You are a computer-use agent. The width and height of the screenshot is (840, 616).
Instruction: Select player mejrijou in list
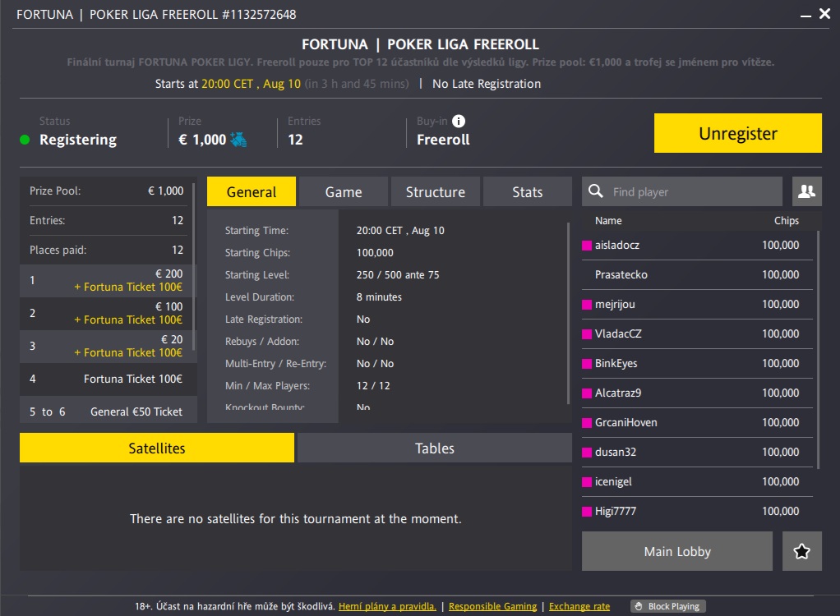[698, 304]
